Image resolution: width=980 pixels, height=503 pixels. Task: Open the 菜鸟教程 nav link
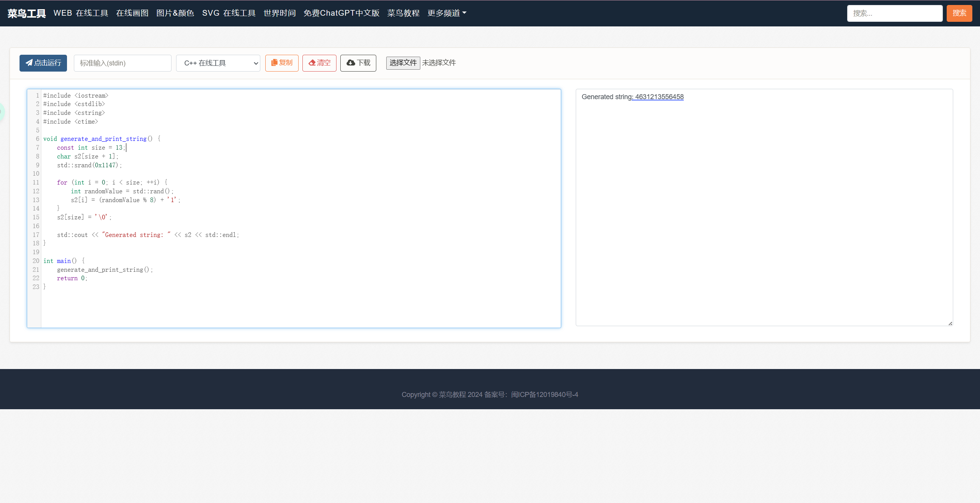coord(403,13)
